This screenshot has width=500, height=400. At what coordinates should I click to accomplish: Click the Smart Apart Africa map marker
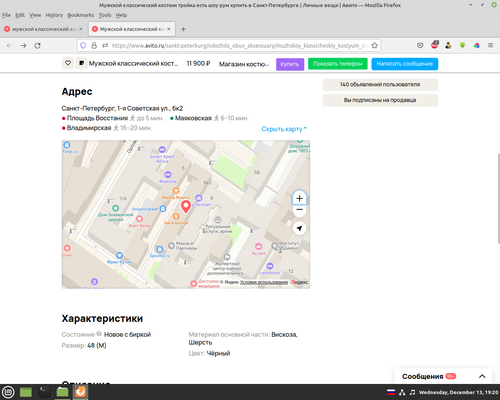[162, 149]
